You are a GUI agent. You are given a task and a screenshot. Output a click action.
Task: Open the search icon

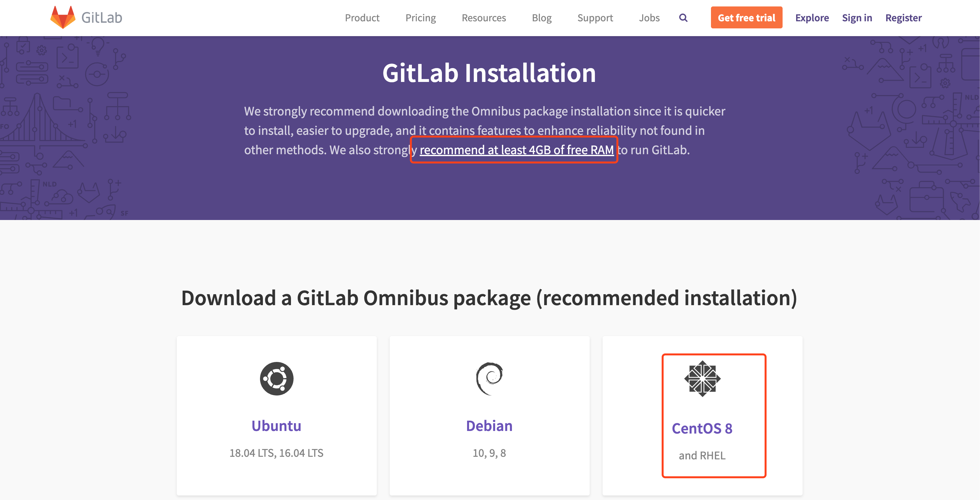coord(683,17)
